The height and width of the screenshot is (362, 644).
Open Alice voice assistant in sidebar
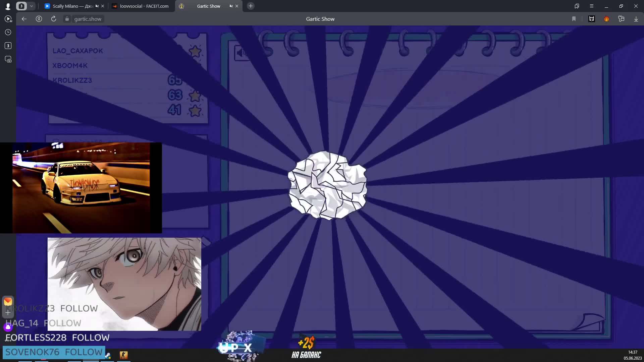[x=8, y=327]
